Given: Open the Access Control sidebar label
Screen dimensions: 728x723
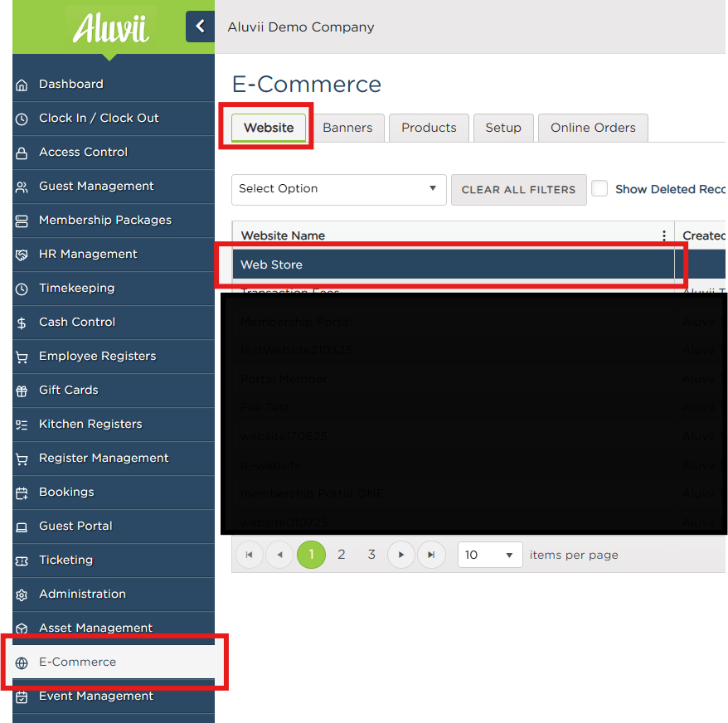Looking at the screenshot, I should (x=83, y=152).
